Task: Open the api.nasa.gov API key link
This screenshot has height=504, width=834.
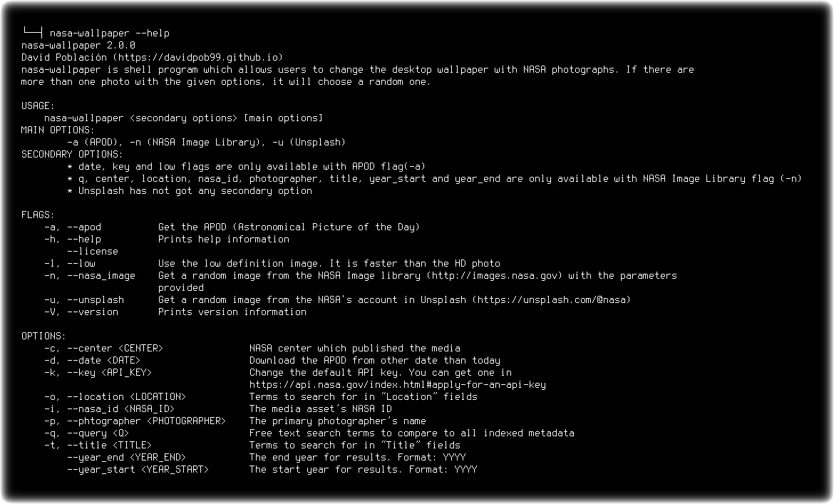Action: point(398,384)
